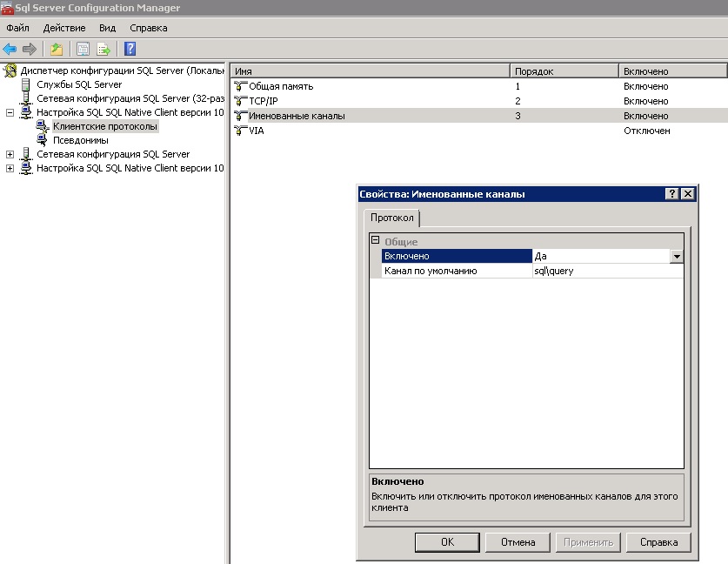Select the Именованные каналы list row
The width and height of the screenshot is (728, 564).
pyautogui.click(x=479, y=116)
